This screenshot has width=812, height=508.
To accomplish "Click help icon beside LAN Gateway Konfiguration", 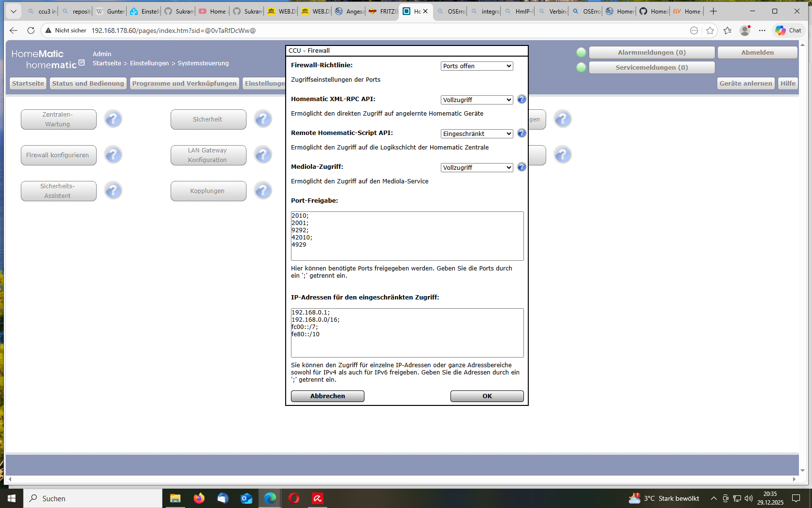I will tap(263, 155).
